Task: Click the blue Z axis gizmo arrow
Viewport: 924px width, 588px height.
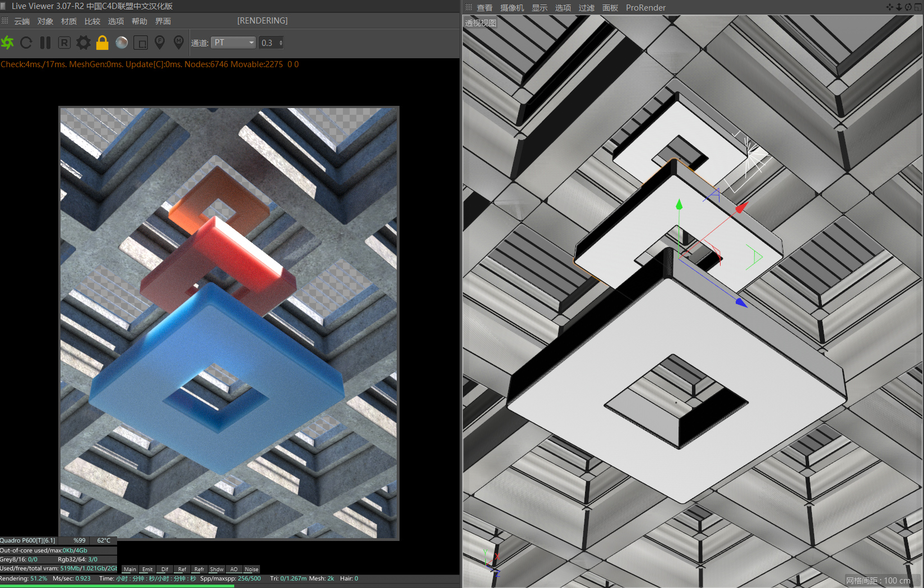Action: [741, 302]
